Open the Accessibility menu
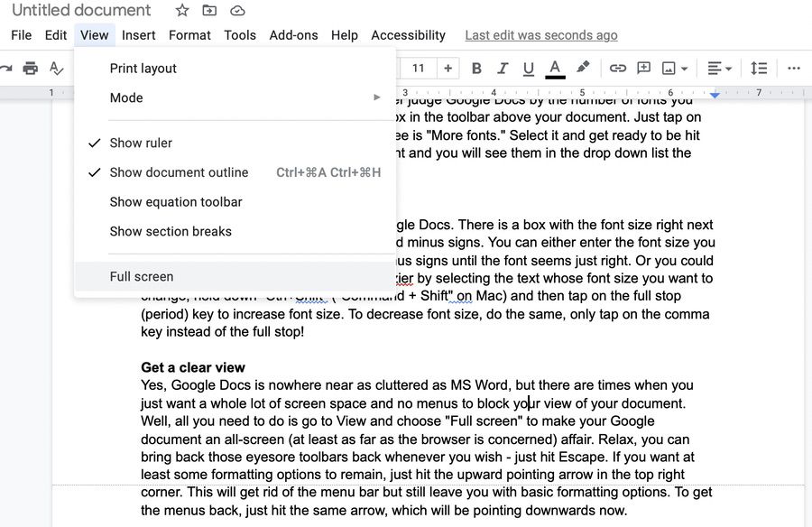The height and width of the screenshot is (527, 812). pos(408,35)
